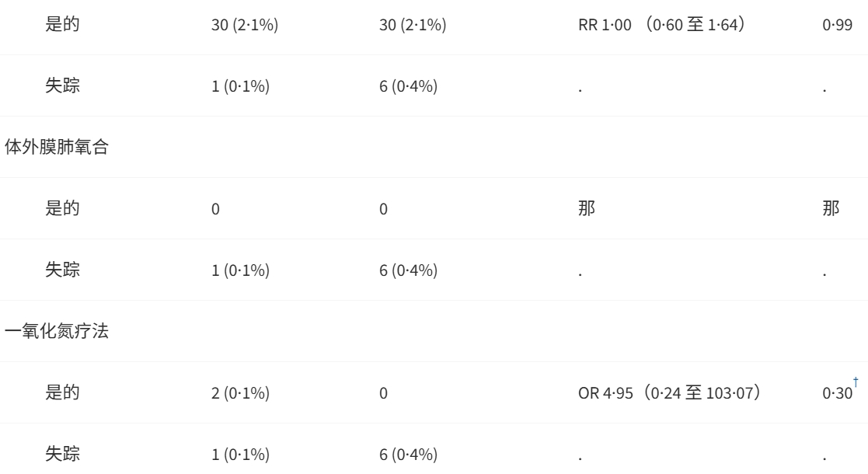Click 6 (0·4%) in the bottom 失踪 row
The width and height of the screenshot is (868, 474).
[409, 455]
